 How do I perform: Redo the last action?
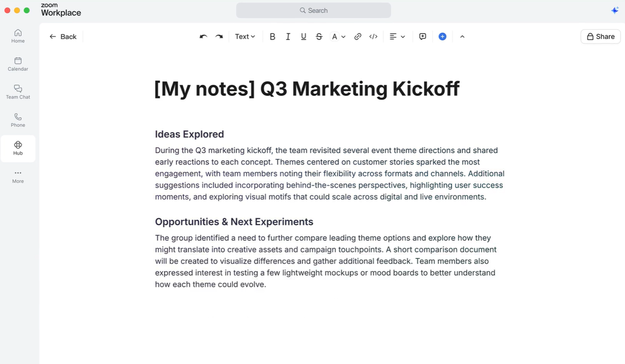[x=219, y=36]
